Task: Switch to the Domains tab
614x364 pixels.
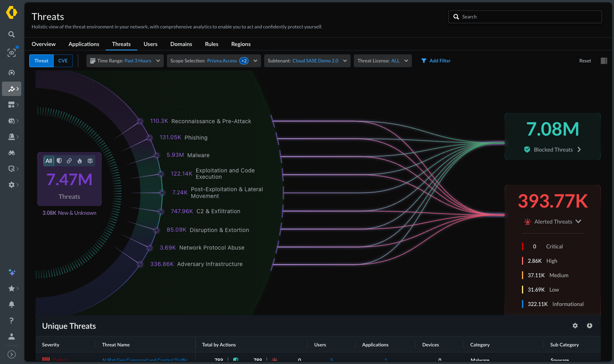Action: 181,44
